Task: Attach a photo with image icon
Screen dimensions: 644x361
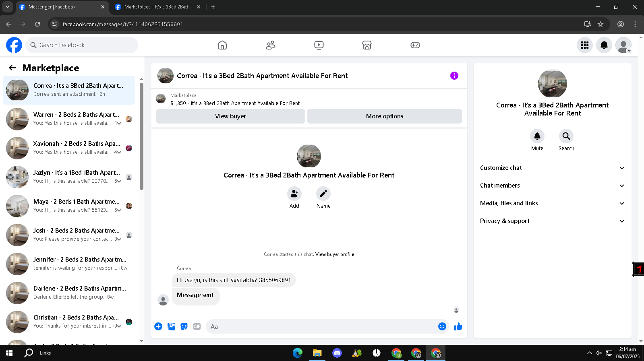Action: pyautogui.click(x=171, y=326)
